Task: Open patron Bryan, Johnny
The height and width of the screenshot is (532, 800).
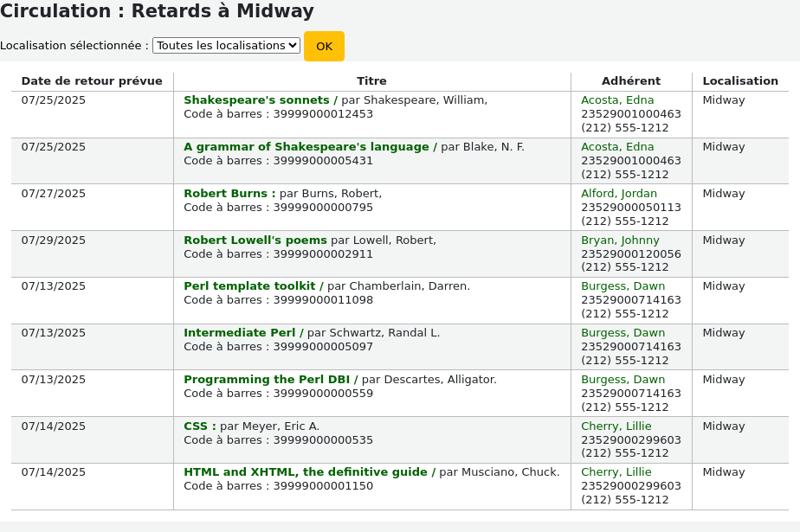Action: pyautogui.click(x=620, y=240)
